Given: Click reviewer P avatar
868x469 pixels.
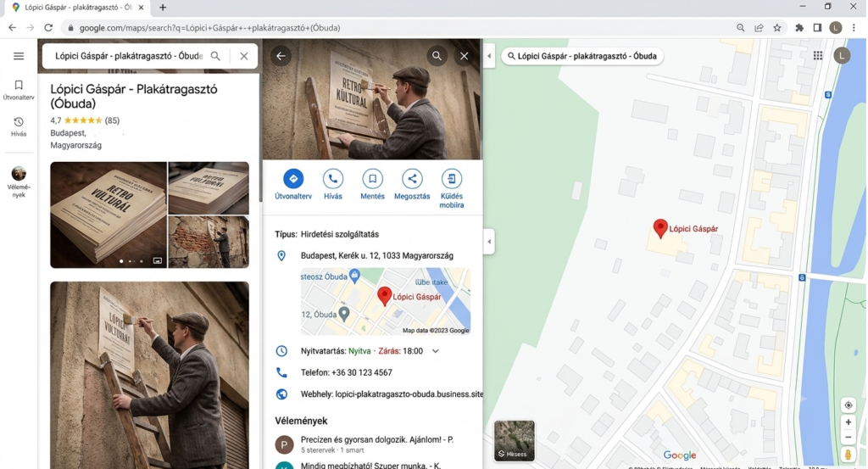Looking at the screenshot, I should (x=284, y=444).
